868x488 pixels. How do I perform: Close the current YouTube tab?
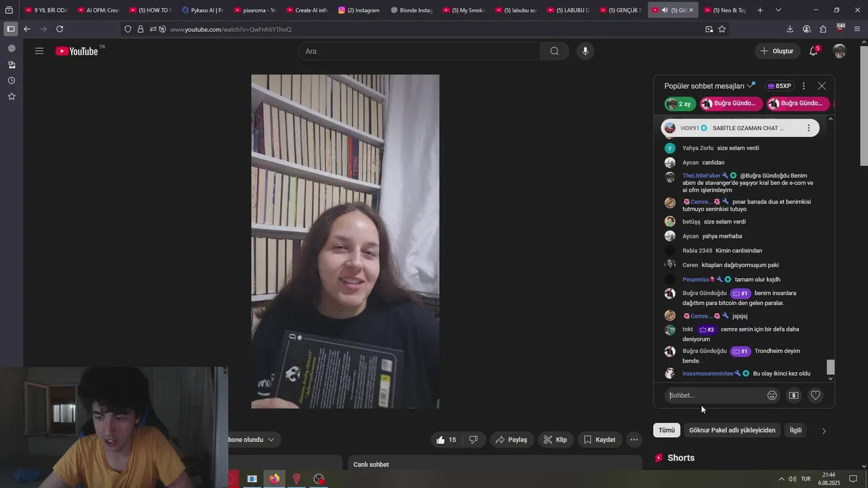[691, 10]
